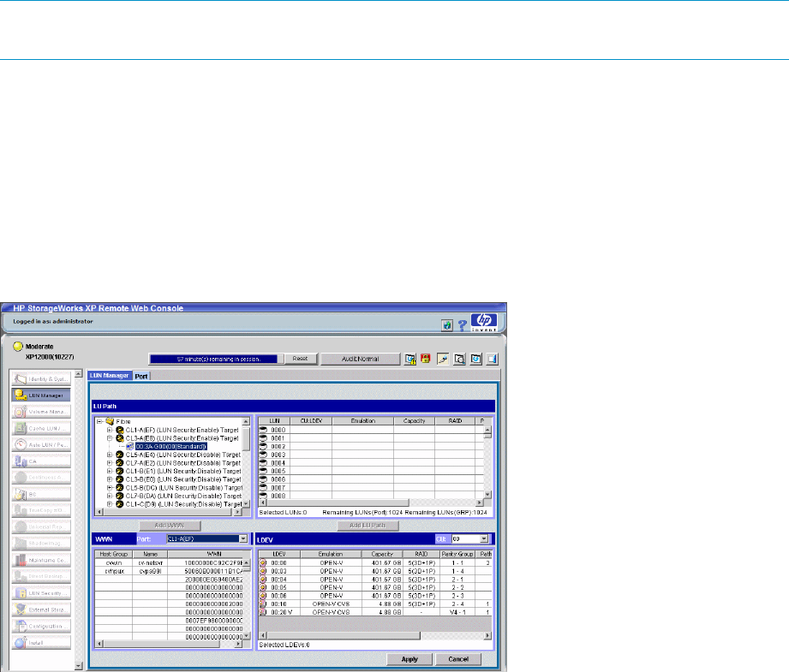This screenshot has width=789, height=672.
Task: Click the Cancel button
Action: click(x=458, y=659)
